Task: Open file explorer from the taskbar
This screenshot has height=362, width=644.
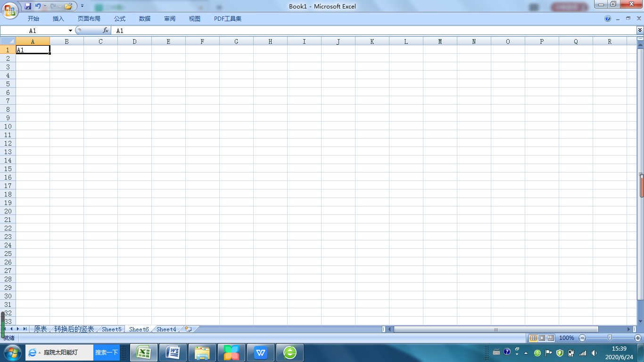Action: click(202, 353)
